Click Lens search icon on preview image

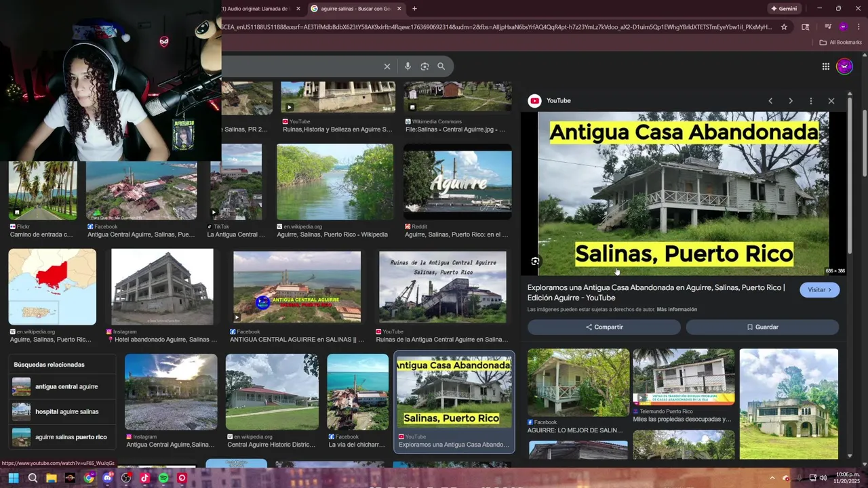(x=535, y=261)
